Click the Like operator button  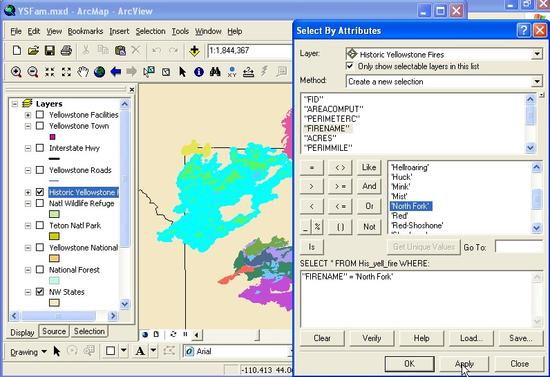point(369,168)
